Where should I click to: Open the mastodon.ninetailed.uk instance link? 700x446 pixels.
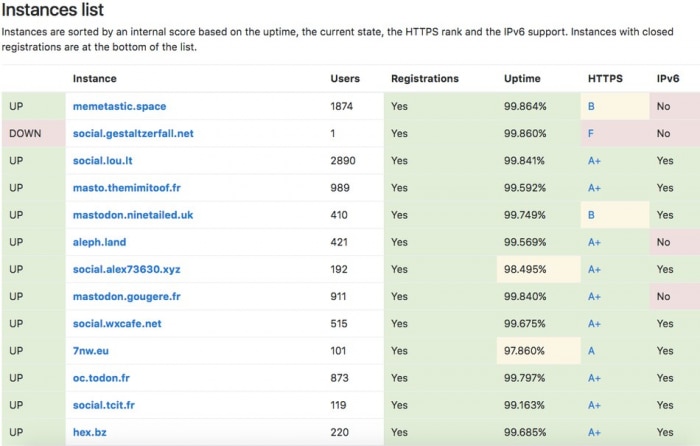tap(133, 215)
